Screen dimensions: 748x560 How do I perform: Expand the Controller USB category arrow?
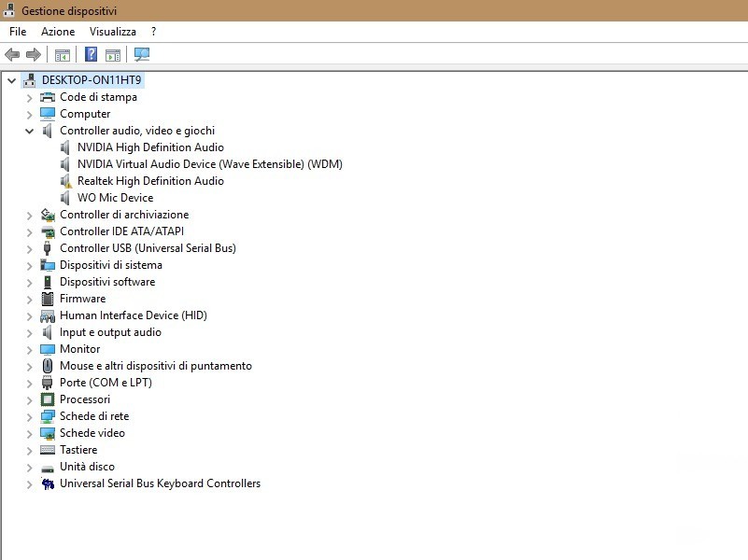tap(30, 249)
